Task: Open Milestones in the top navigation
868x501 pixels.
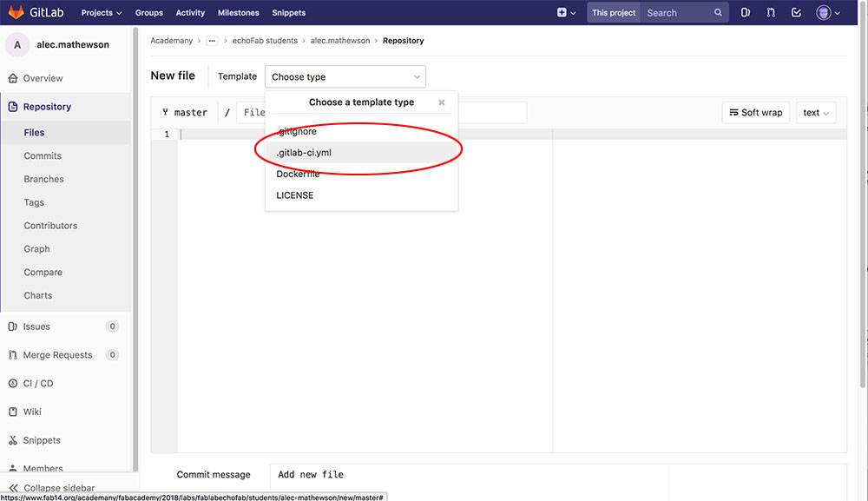Action: (x=238, y=12)
